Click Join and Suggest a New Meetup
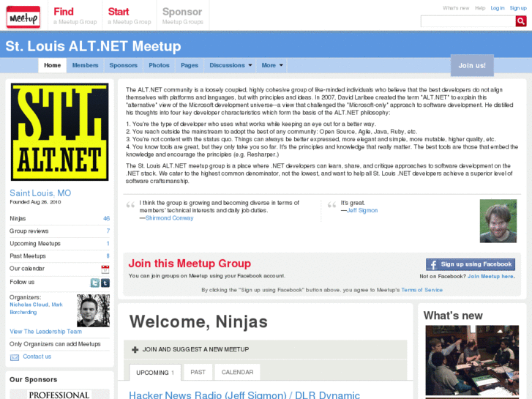Screen dimensions: 532x399 pos(195,349)
